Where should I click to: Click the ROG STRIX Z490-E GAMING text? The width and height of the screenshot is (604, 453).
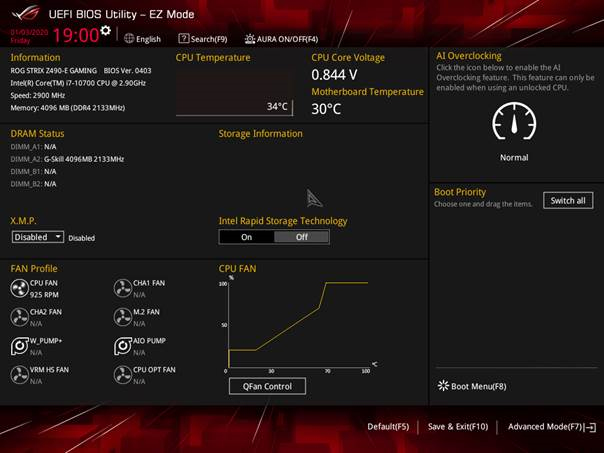[x=54, y=70]
